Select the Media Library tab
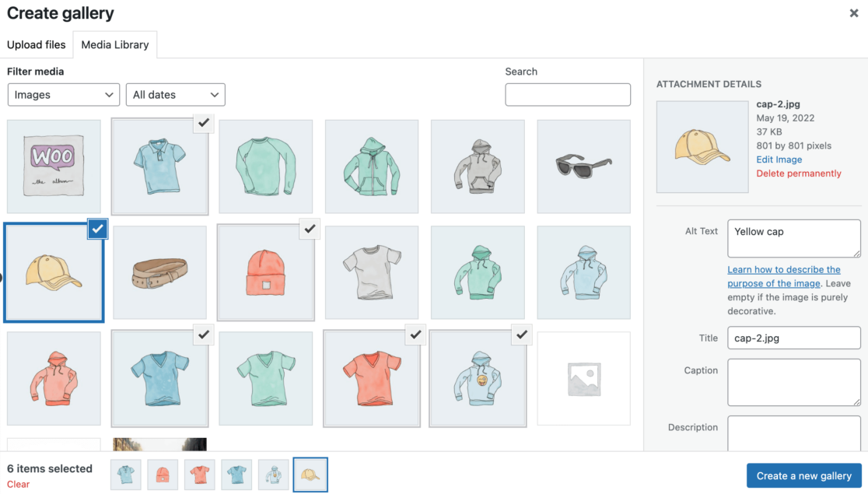The width and height of the screenshot is (868, 494). [x=114, y=44]
